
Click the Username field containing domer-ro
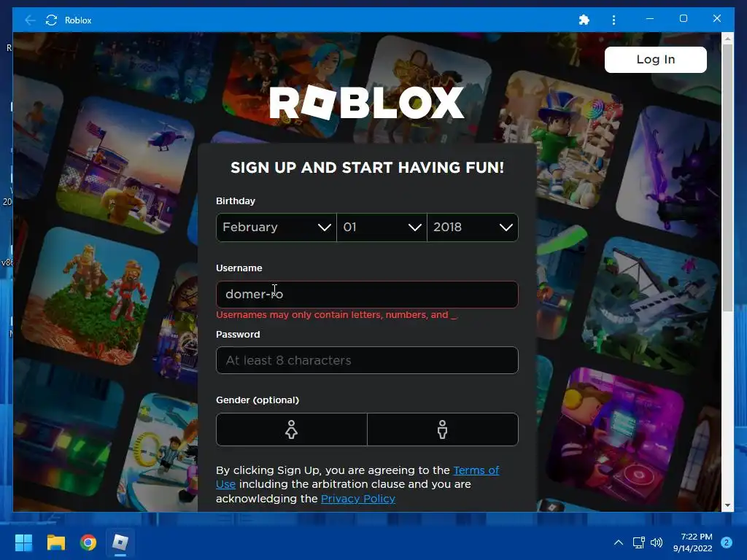pos(367,295)
